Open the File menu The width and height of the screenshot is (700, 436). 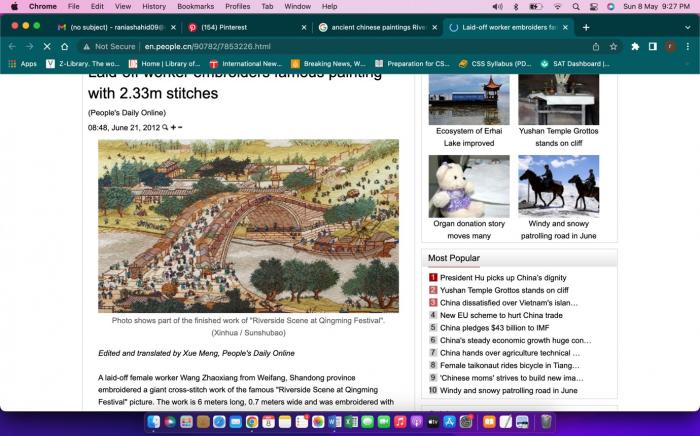pyautogui.click(x=74, y=6)
